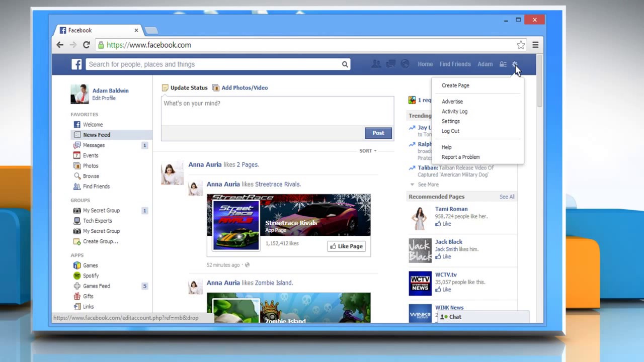The image size is (644, 362).
Task: Click browser forward arrow
Action: tap(73, 45)
